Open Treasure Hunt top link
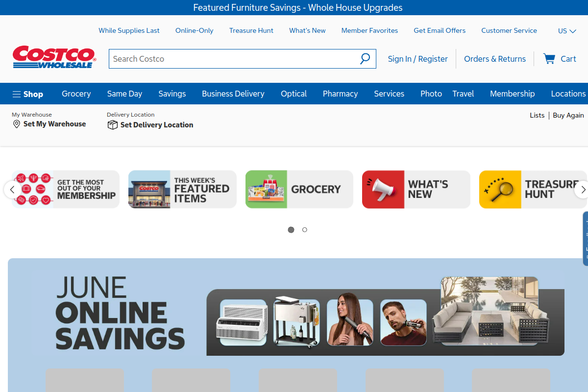Screen dimensions: 588x392 point(251,30)
